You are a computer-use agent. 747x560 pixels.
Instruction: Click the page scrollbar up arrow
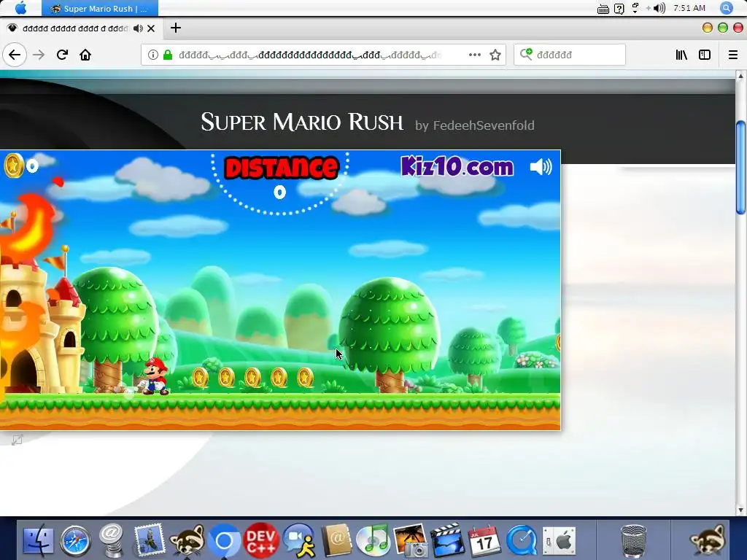tap(741, 76)
